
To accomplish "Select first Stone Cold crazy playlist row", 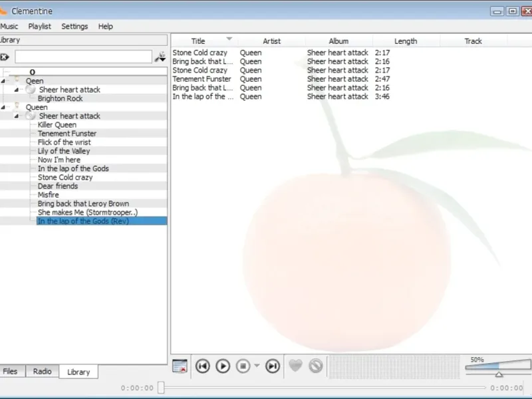I will coord(351,53).
